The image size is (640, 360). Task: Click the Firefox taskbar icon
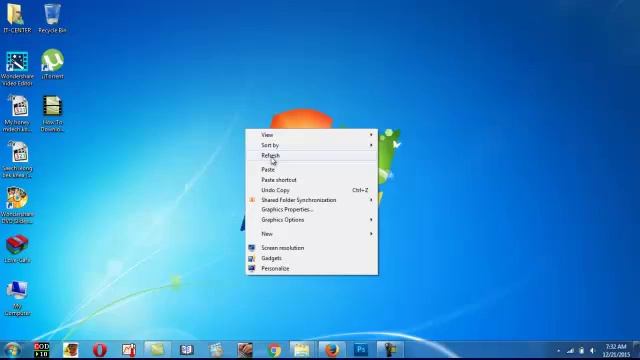click(332, 350)
